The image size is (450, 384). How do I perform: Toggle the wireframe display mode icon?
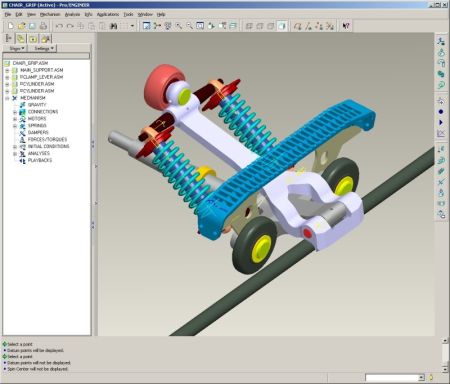coord(249,26)
